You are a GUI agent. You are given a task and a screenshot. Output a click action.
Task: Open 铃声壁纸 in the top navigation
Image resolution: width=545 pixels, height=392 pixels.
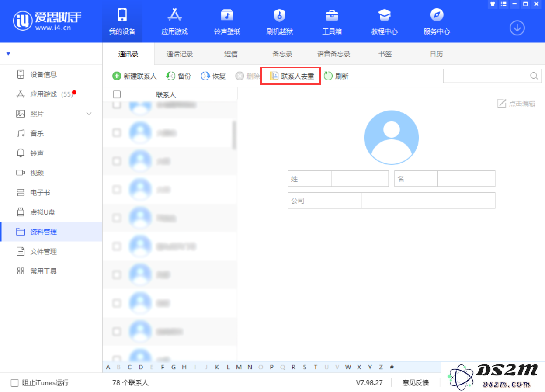point(227,21)
